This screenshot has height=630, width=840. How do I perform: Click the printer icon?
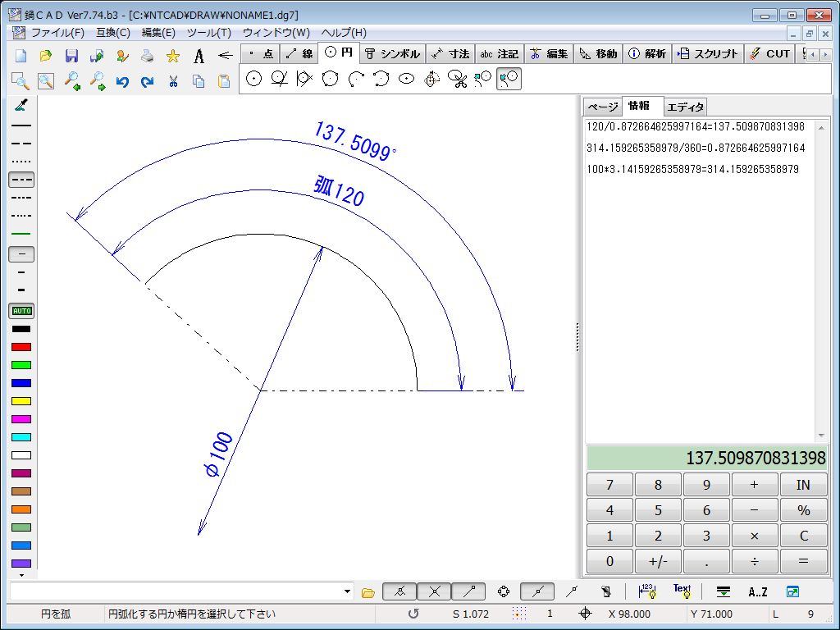148,55
